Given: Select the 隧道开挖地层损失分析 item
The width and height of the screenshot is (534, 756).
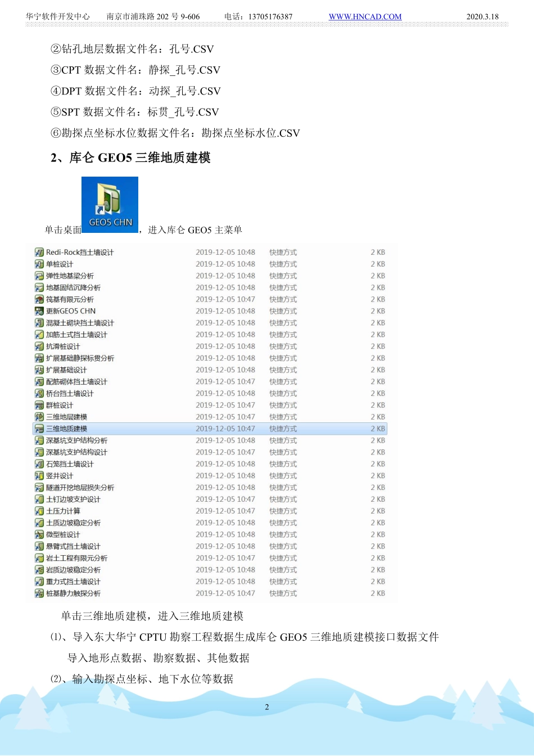Looking at the screenshot, I should [80, 488].
